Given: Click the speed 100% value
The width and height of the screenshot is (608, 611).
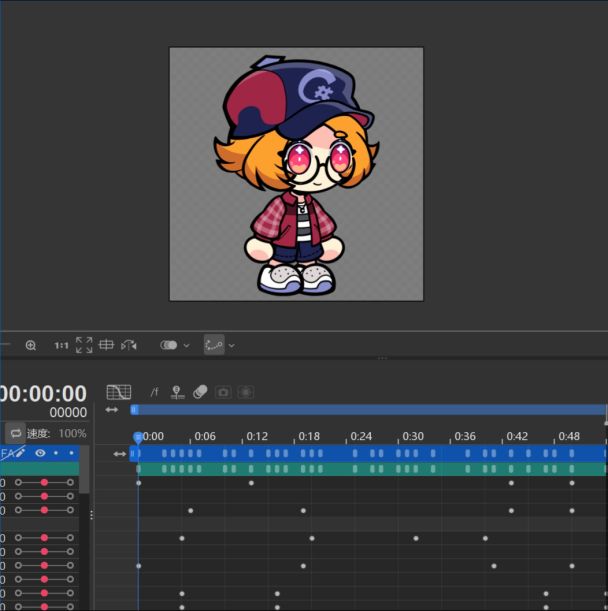Looking at the screenshot, I should pos(72,434).
